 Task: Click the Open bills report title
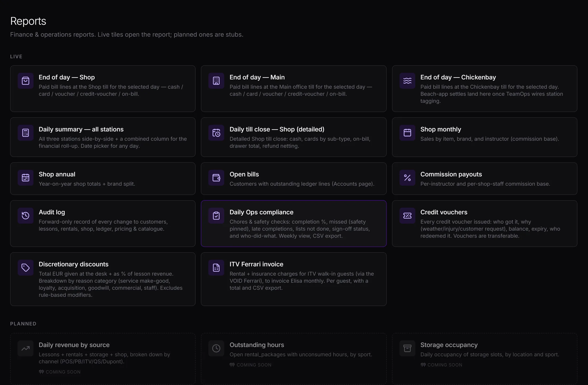point(244,174)
